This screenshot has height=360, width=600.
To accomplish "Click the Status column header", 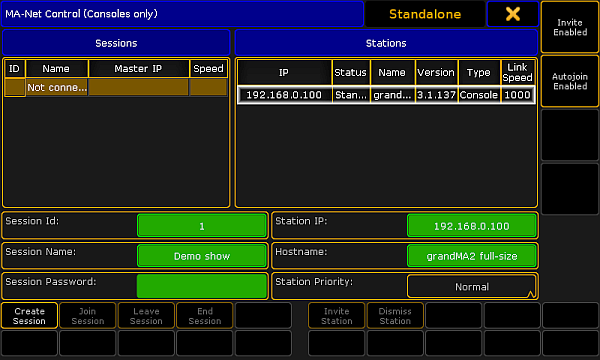I will [351, 72].
